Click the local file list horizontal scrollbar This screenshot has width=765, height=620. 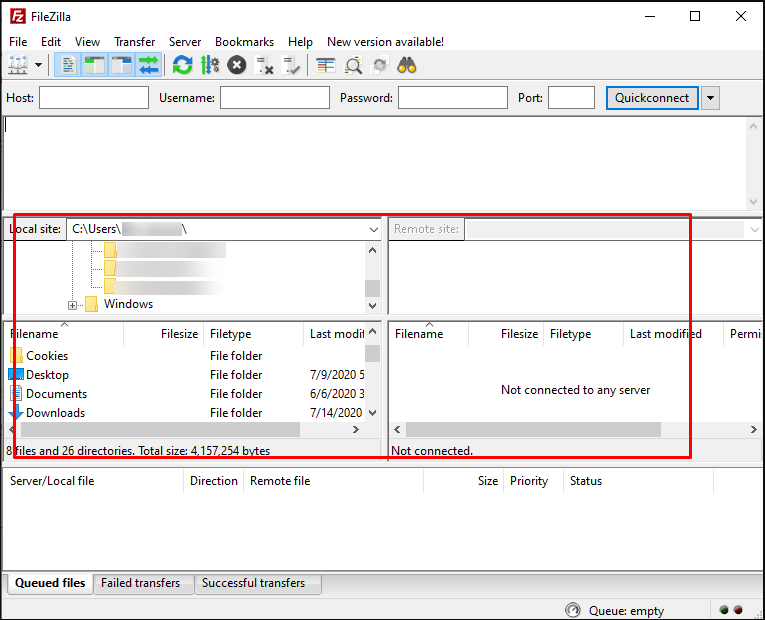pos(160,430)
